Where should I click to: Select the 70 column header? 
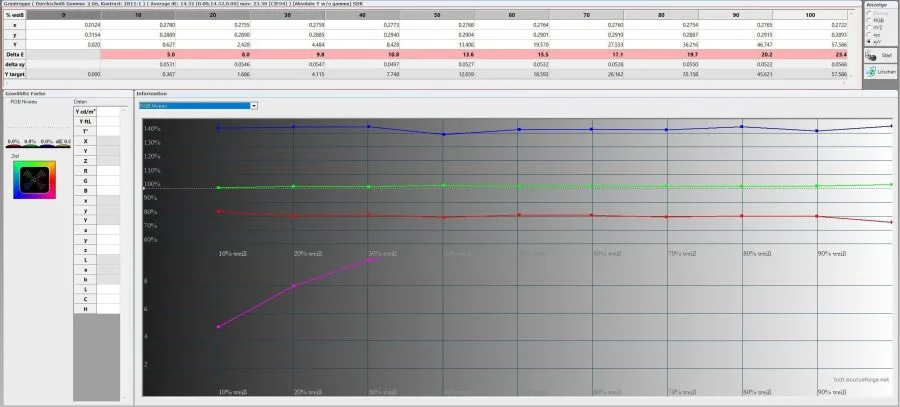click(x=587, y=14)
